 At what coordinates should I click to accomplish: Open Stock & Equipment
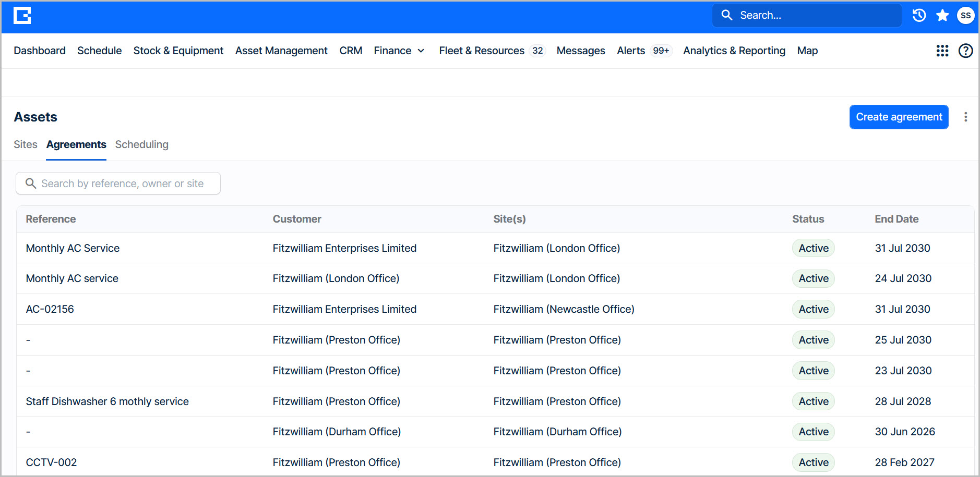pyautogui.click(x=178, y=51)
